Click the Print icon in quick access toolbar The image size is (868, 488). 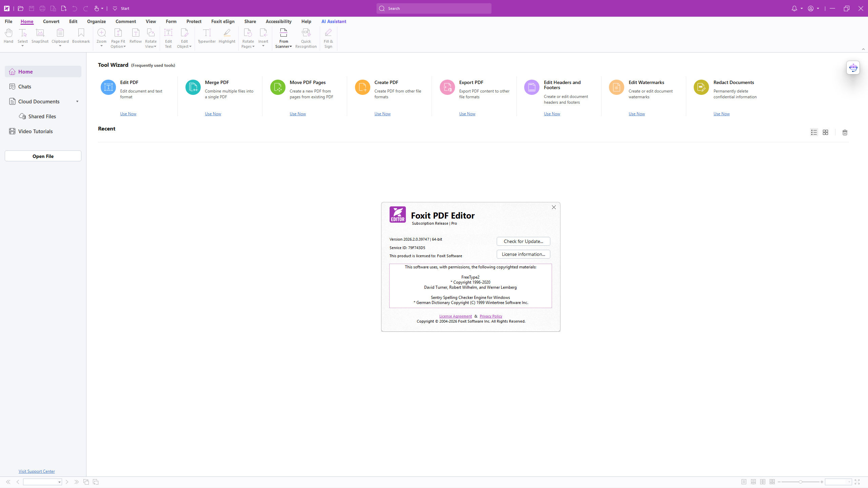coord(42,8)
